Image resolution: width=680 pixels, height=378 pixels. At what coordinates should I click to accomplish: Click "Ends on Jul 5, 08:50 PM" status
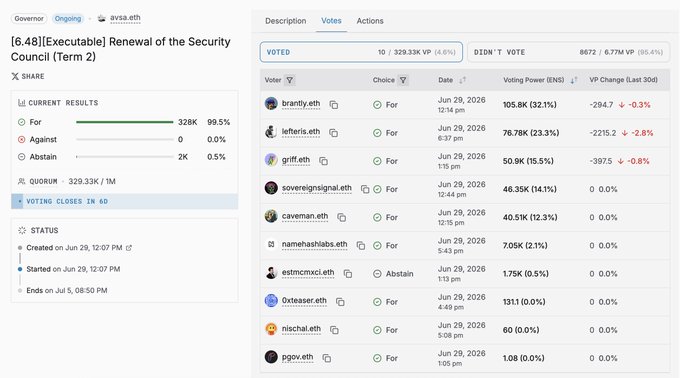67,290
